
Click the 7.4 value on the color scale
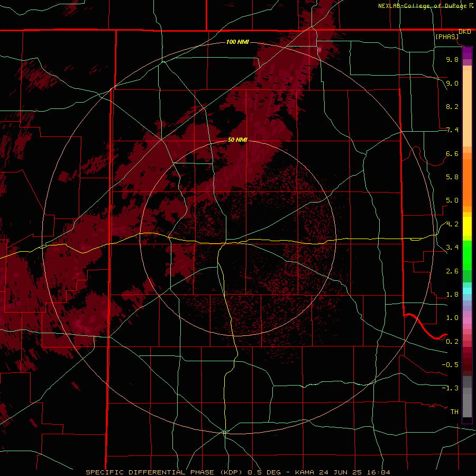[x=452, y=130]
